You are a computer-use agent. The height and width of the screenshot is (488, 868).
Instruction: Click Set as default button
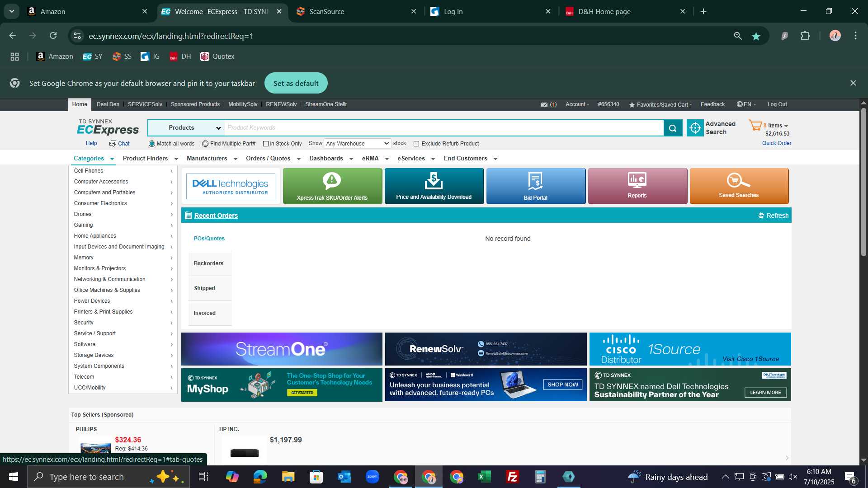point(296,83)
